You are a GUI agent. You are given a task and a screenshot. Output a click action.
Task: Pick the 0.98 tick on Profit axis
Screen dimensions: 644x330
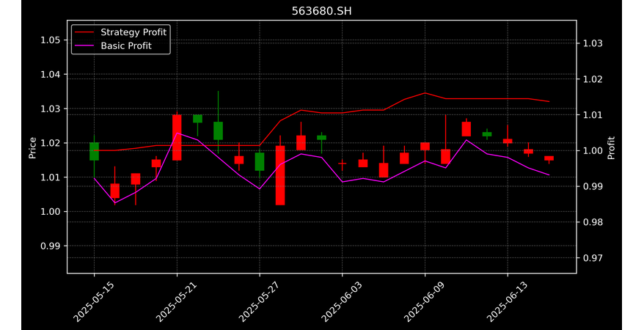593,222
